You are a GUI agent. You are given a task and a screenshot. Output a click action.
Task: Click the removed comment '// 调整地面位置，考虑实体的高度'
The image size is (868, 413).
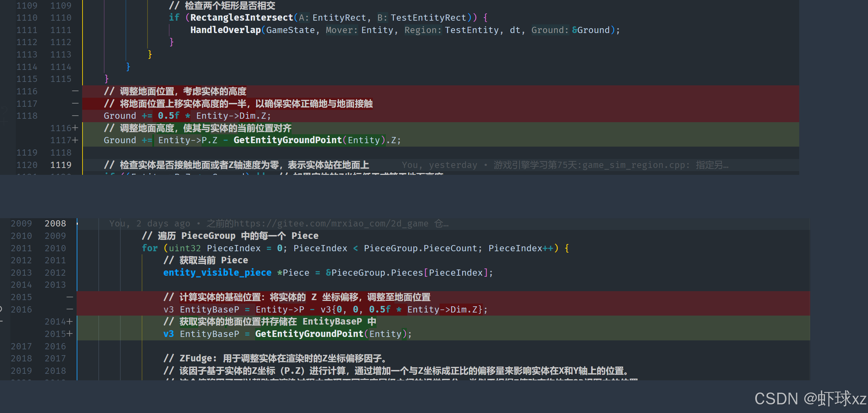175,91
